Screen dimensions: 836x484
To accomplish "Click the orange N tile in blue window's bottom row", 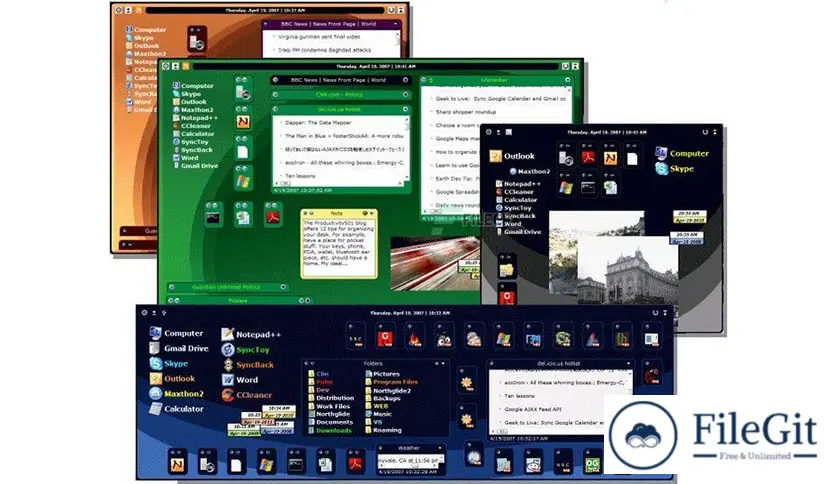I will pos(177,463).
